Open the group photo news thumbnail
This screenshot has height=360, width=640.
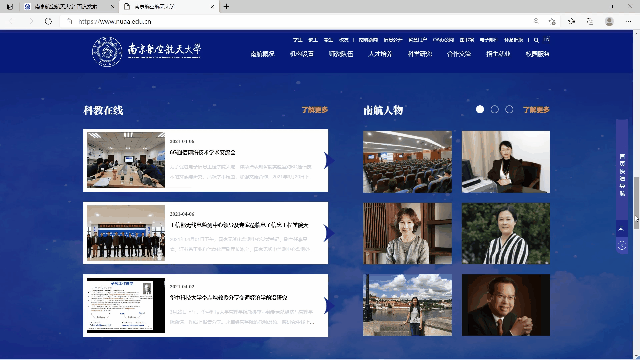(126, 233)
